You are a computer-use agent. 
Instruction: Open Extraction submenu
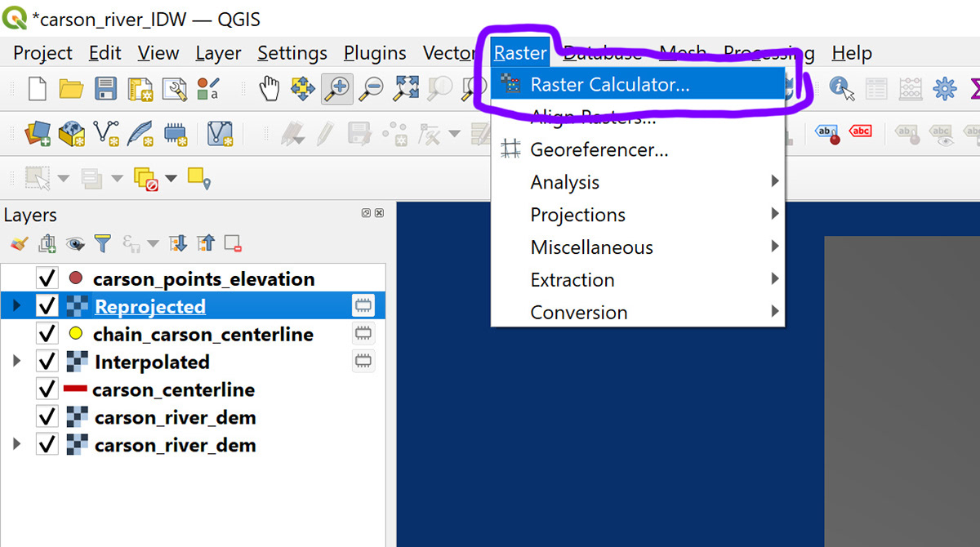(638, 280)
